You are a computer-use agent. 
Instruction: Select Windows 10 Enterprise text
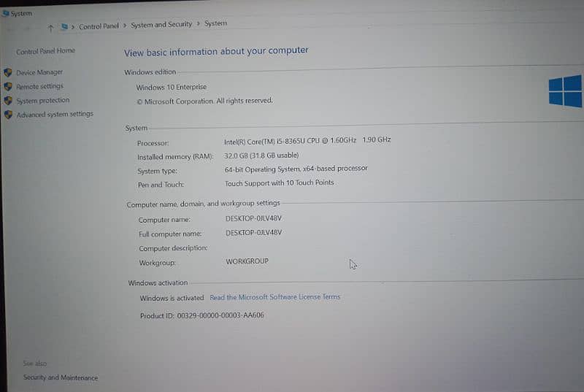(172, 87)
